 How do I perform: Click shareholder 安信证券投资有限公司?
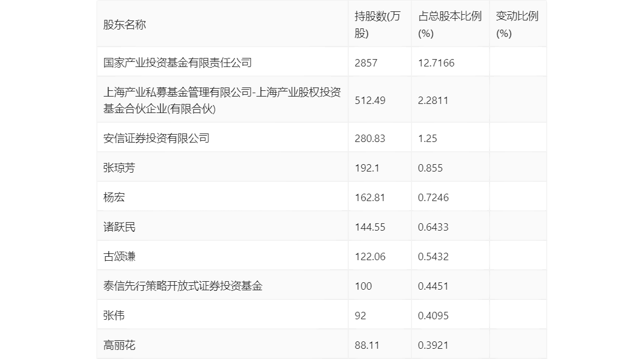pos(156,139)
